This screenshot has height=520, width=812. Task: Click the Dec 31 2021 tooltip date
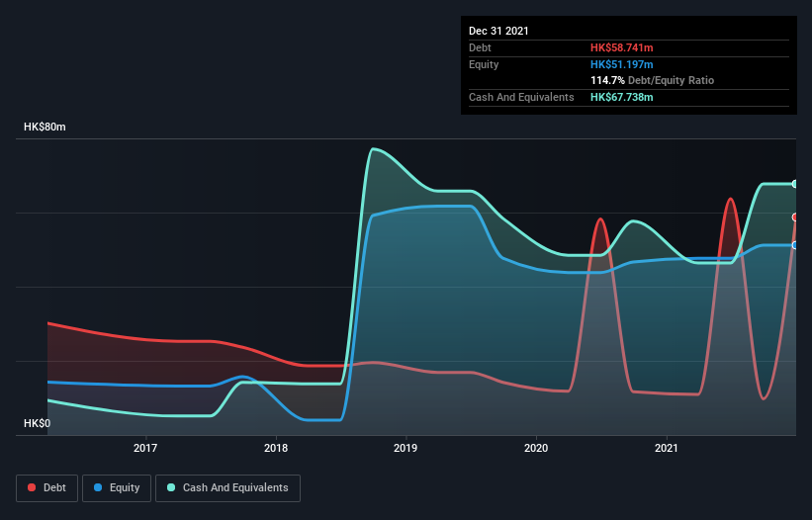[x=498, y=31]
